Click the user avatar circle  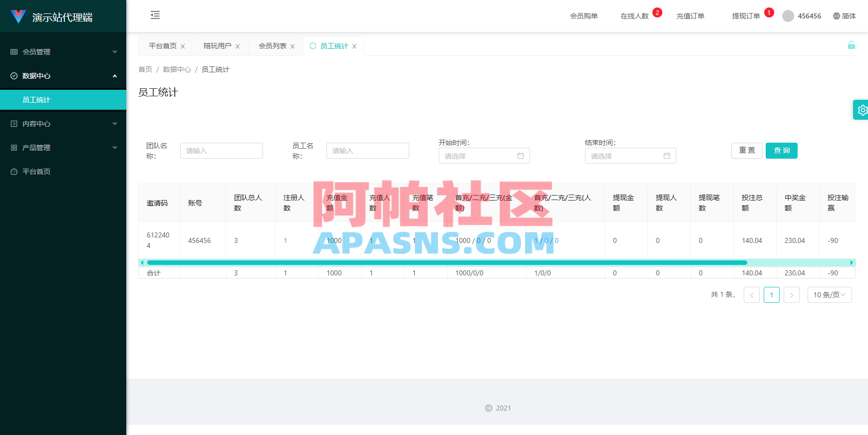[788, 16]
